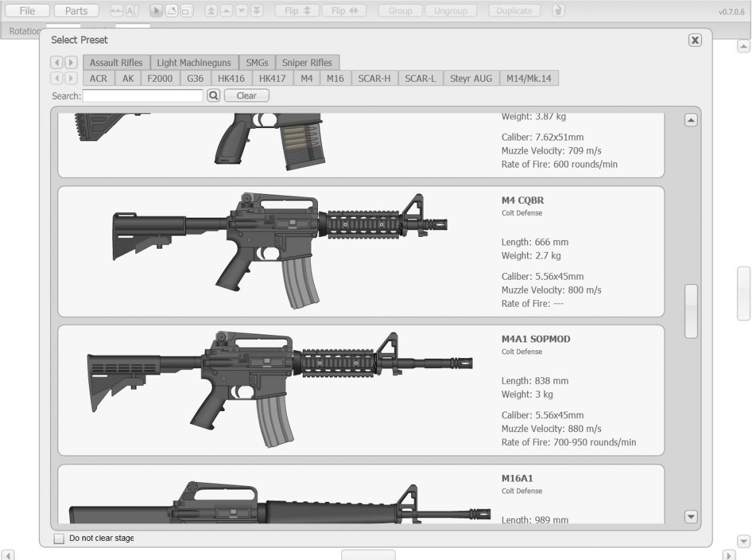The width and height of the screenshot is (752, 560).
Task: Bring part to front double-up arrow
Action: 211,11
